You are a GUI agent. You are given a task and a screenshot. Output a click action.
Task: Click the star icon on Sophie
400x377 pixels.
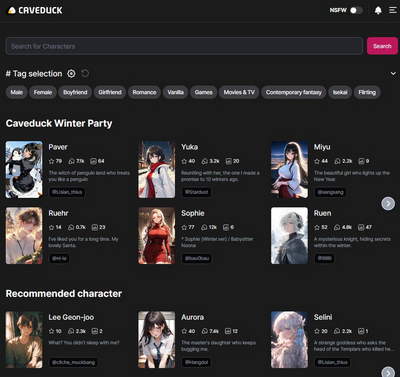184,227
